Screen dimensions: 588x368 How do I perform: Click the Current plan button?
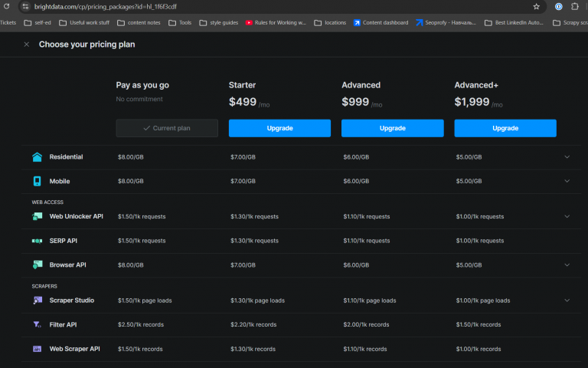pyautogui.click(x=167, y=128)
